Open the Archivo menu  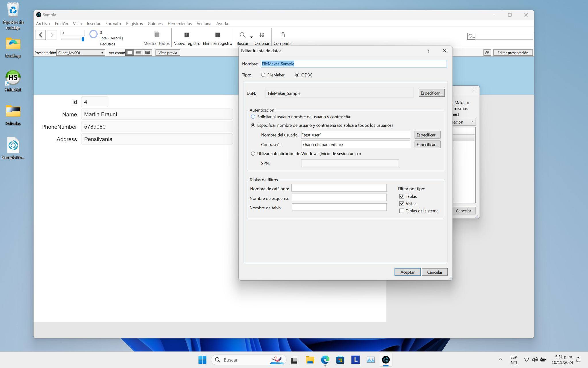[43, 24]
